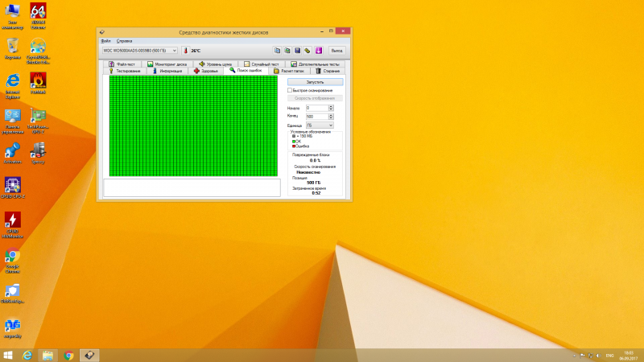This screenshot has height=362, width=644.
Task: Open the Recycle Bin desktop icon
Action: [13, 47]
